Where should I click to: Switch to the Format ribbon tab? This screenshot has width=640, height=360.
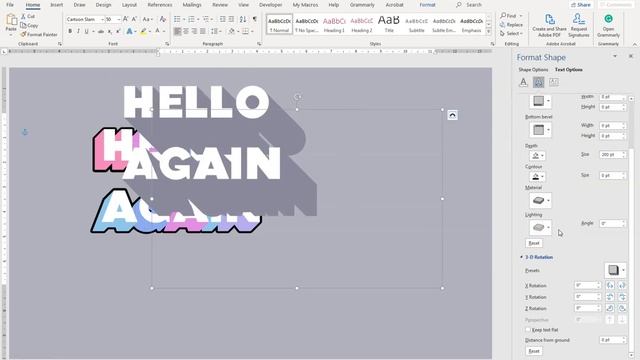click(x=427, y=5)
